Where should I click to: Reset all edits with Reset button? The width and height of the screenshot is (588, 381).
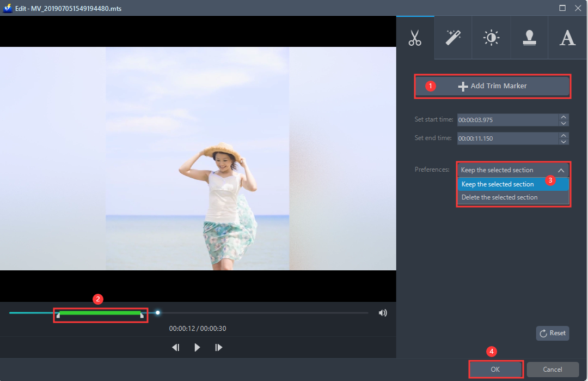point(552,333)
